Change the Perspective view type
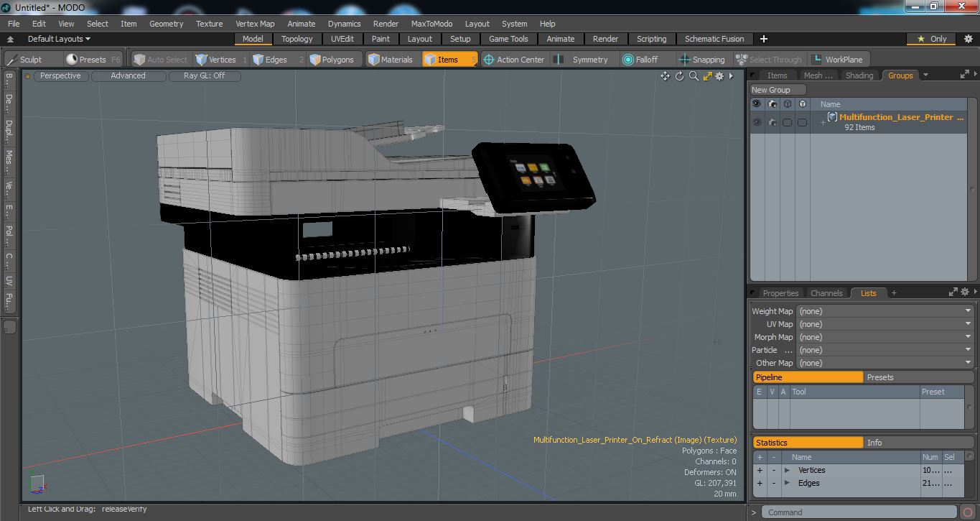Screen dimensions: 980x521 [60, 75]
